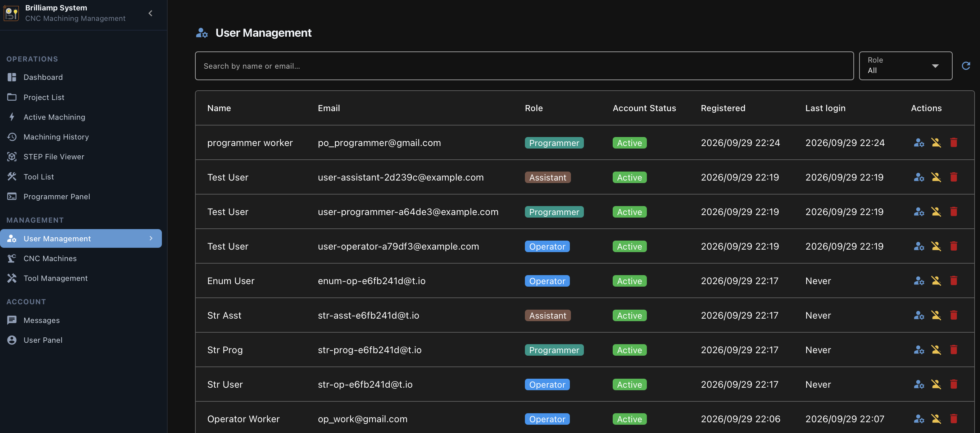The width and height of the screenshot is (980, 433).
Task: Open the Programmer Panel
Action: (x=81, y=197)
